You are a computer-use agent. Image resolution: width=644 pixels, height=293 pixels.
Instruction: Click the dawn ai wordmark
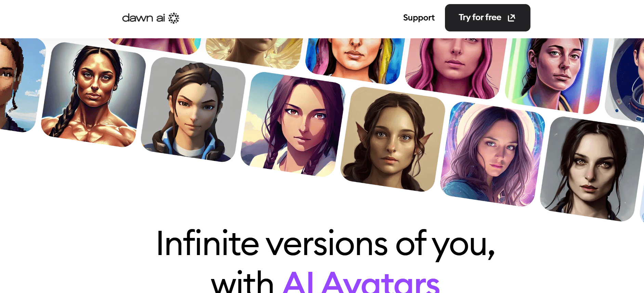(x=144, y=18)
